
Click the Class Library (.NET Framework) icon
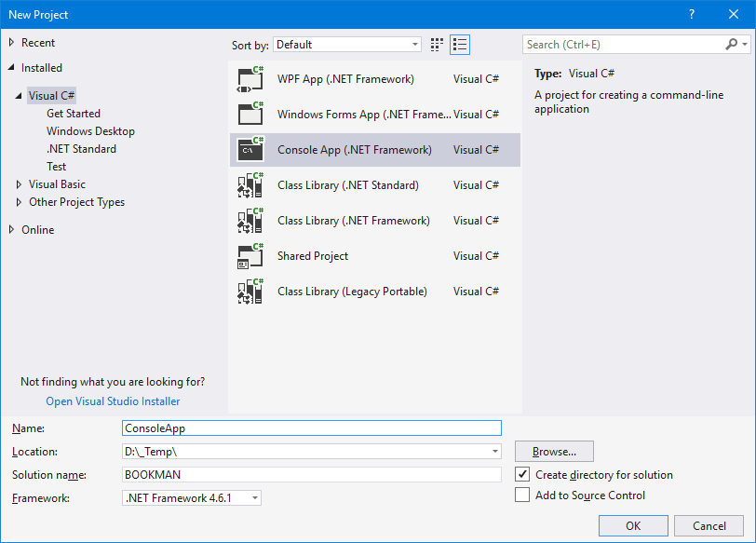250,221
